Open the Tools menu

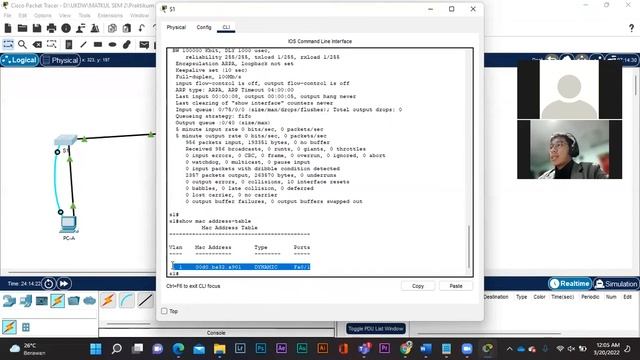[84, 15]
